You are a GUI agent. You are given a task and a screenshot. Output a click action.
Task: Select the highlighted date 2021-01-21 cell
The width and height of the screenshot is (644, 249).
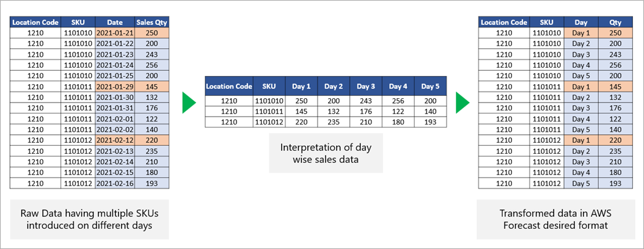115,33
